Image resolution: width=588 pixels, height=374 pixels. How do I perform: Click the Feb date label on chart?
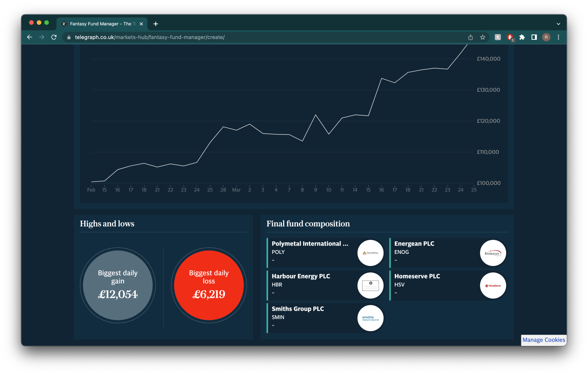pos(91,190)
